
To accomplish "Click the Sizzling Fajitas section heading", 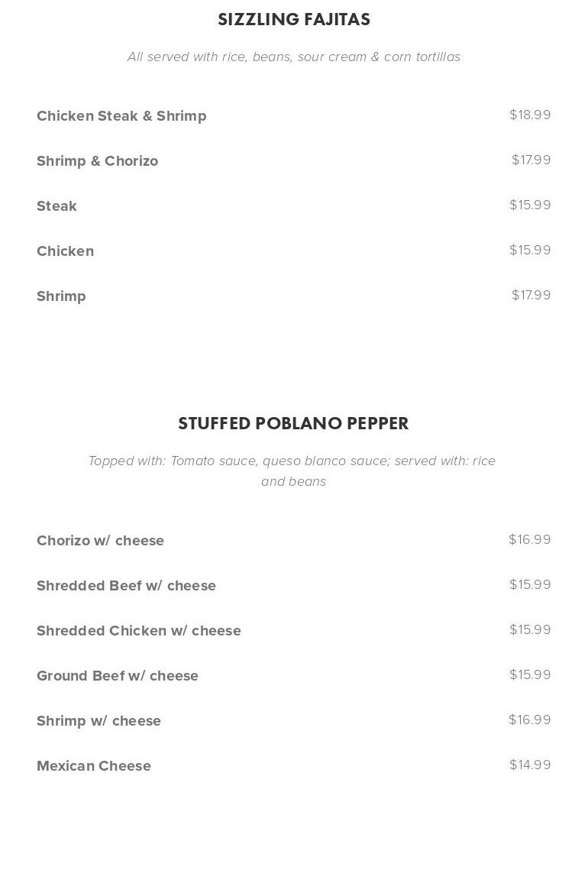I will (x=294, y=20).
